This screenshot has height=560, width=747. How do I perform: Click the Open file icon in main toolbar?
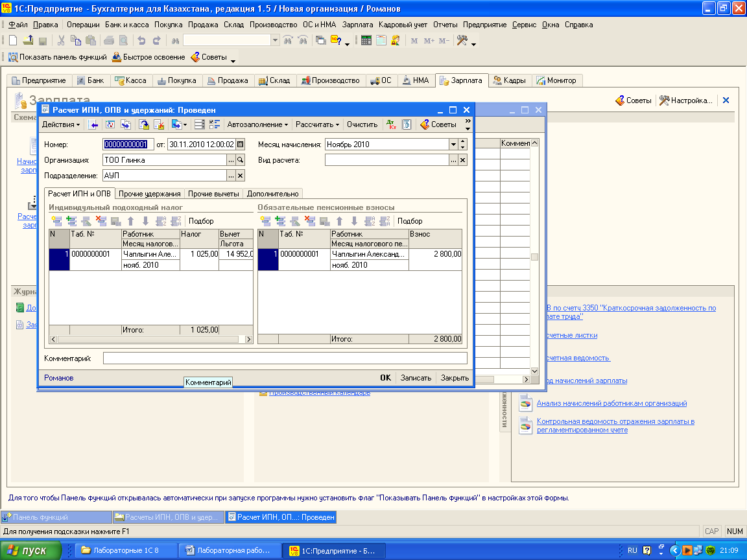pyautogui.click(x=28, y=41)
